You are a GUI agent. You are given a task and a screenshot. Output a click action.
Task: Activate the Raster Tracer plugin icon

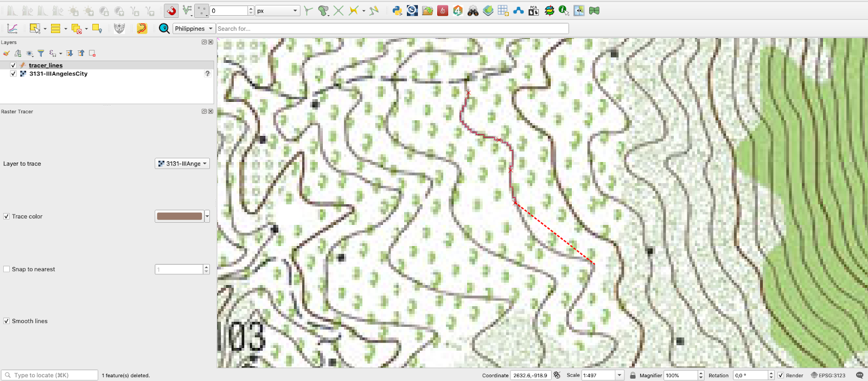click(x=142, y=29)
